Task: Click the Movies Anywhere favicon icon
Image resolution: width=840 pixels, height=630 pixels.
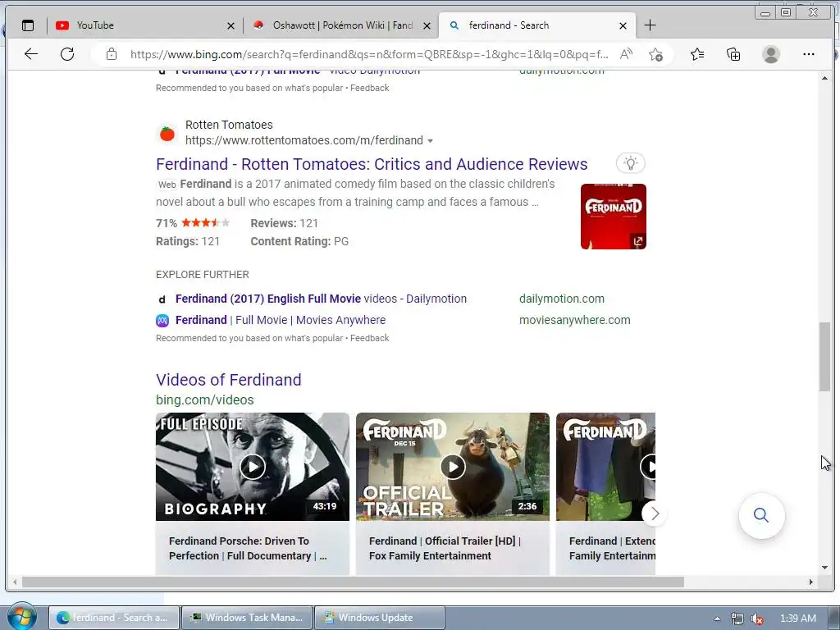Action: click(x=162, y=321)
